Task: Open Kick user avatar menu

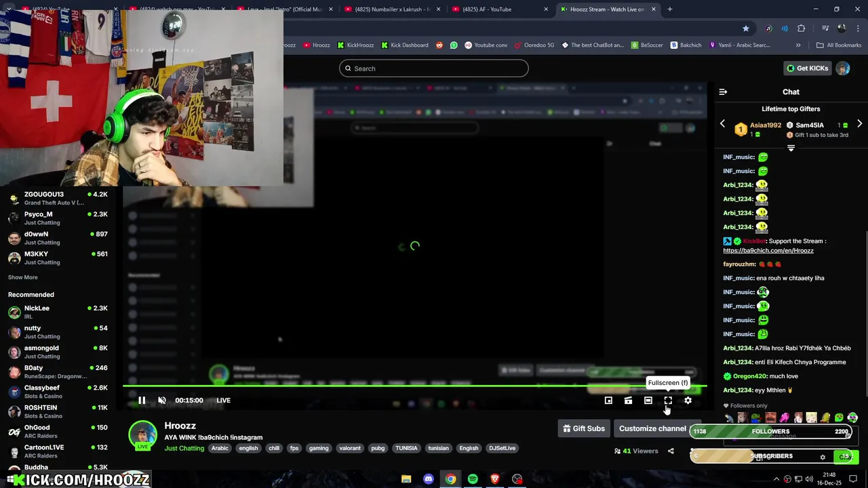Action: pos(843,68)
